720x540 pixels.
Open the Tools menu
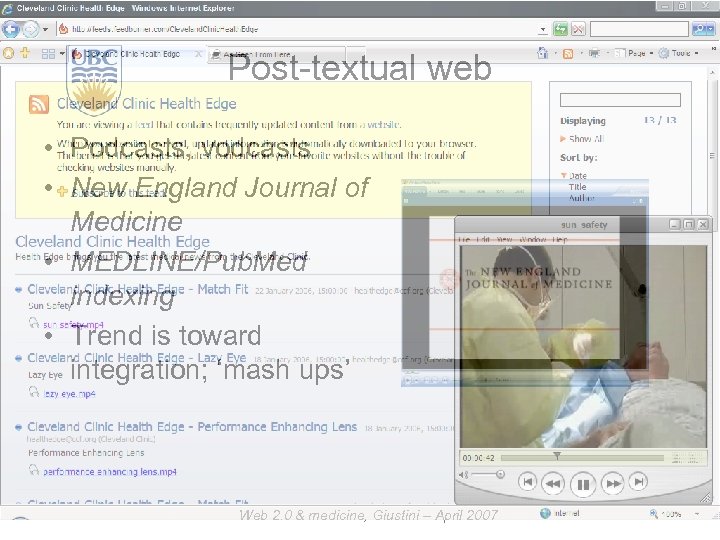(679, 53)
